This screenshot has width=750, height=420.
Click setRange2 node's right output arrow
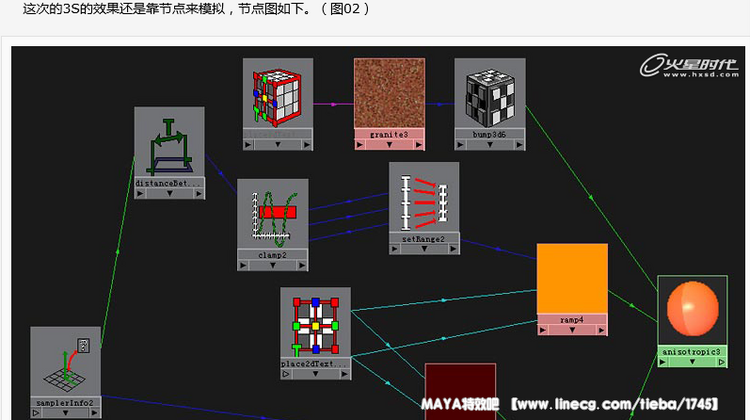pyautogui.click(x=451, y=249)
